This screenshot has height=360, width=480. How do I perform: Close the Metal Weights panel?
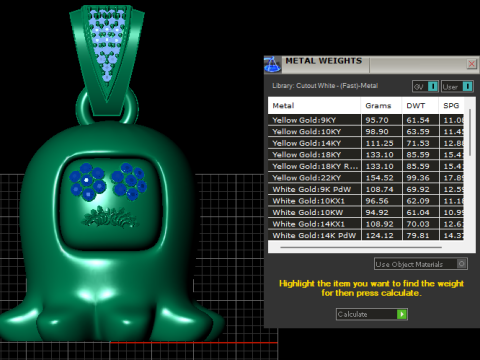coord(471,64)
